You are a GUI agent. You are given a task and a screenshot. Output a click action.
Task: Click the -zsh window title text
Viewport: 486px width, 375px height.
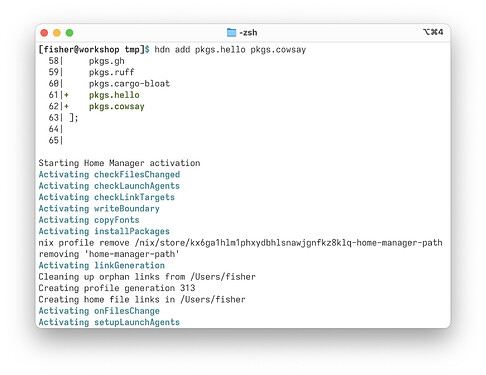tap(248, 33)
